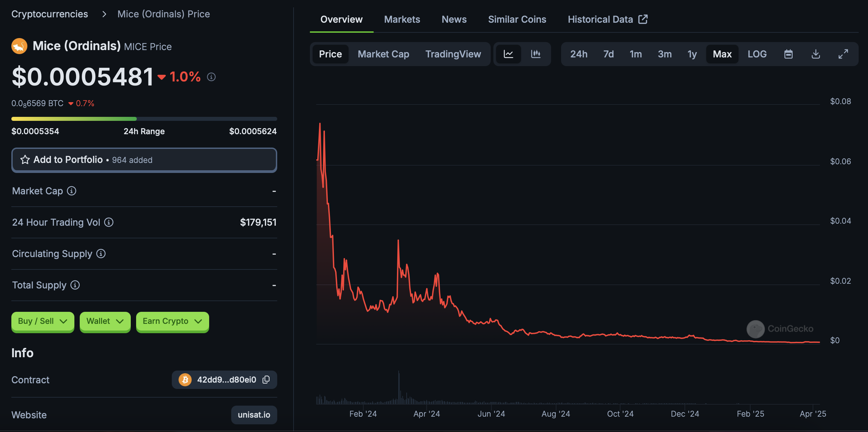The image size is (868, 432).
Task: Expand the Buy / Sell dropdown
Action: [43, 321]
